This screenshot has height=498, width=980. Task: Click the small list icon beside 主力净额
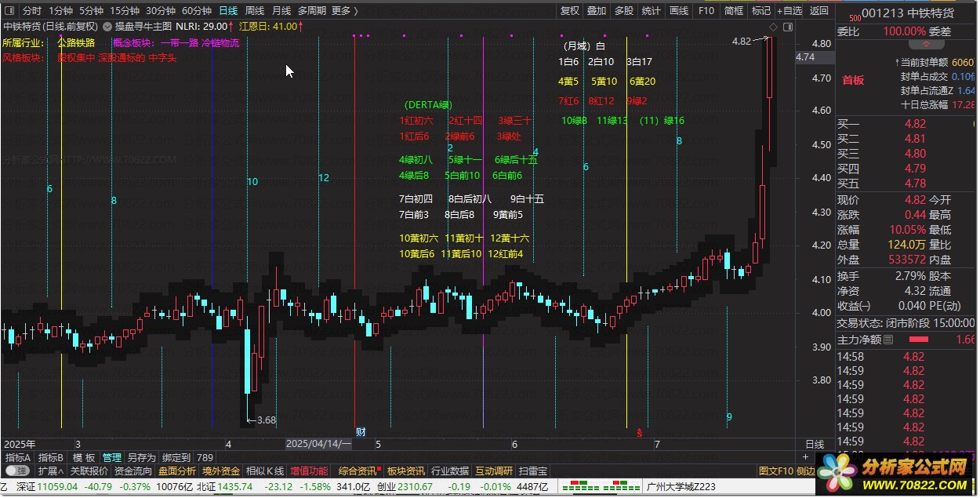(888, 340)
